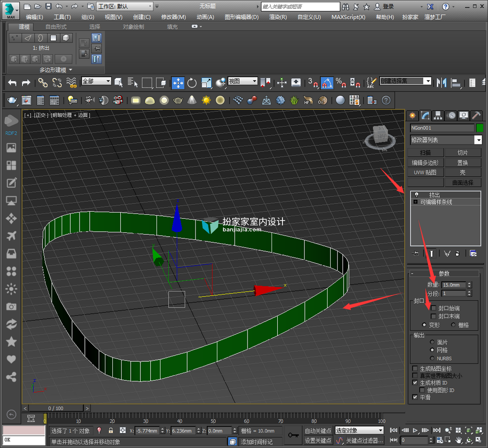Viewport: 488px width, 448px height.
Task: Select the Move tool in main toolbar
Action: pos(178,83)
